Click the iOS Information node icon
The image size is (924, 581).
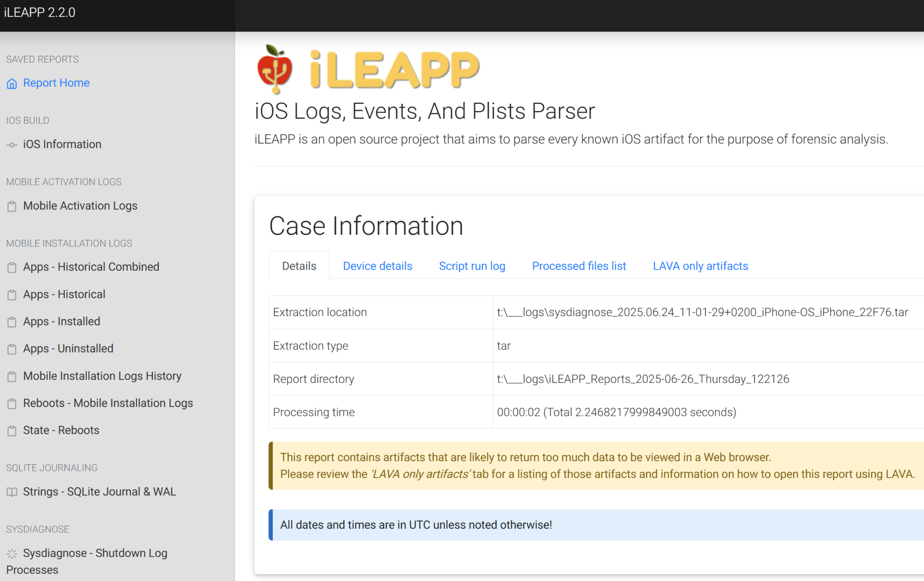coord(12,145)
